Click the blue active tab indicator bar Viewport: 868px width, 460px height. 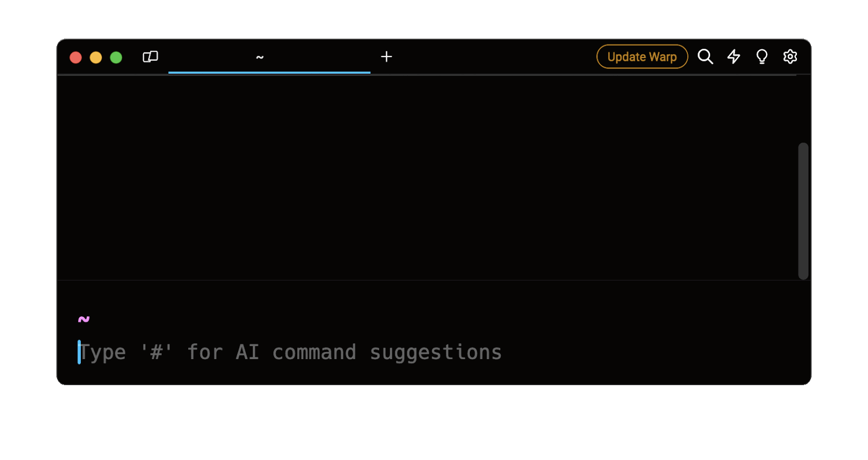pos(269,71)
